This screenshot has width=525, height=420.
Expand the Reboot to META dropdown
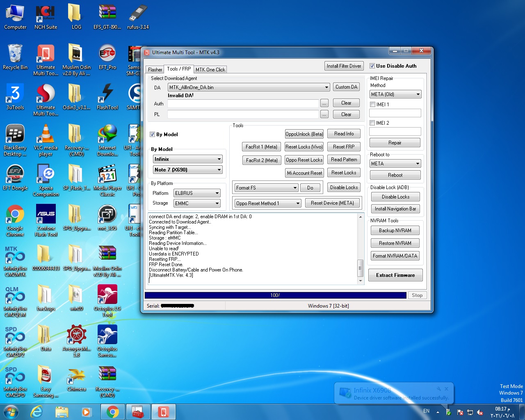pos(395,164)
